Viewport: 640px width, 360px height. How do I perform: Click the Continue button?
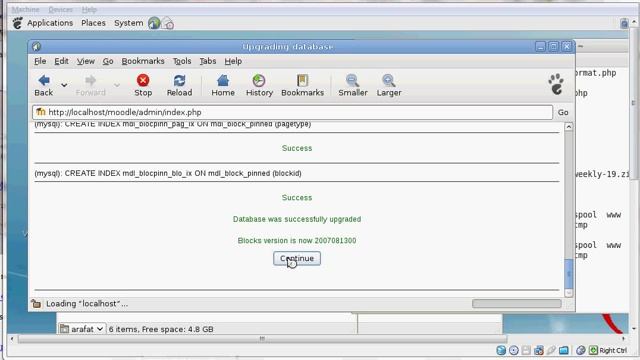click(297, 258)
